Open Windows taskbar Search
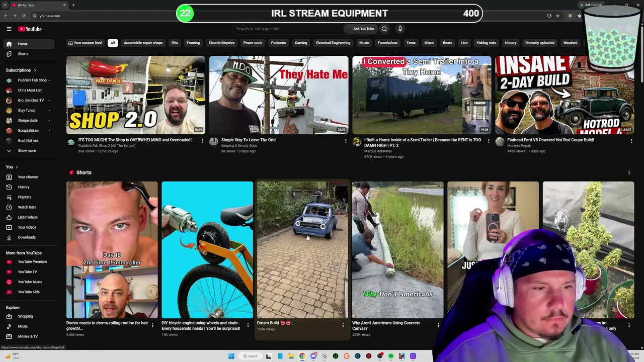This screenshot has height=362, width=644. pyautogui.click(x=250, y=356)
